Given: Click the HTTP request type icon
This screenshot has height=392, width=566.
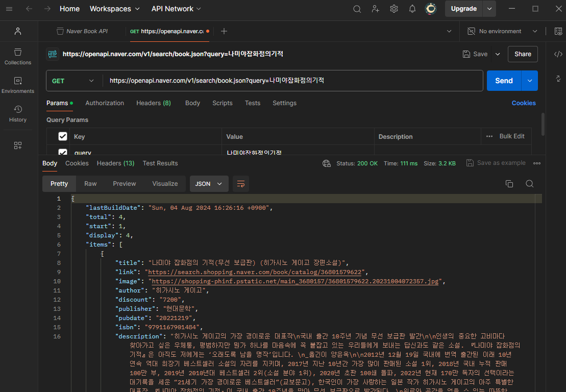Looking at the screenshot, I should (53, 54).
